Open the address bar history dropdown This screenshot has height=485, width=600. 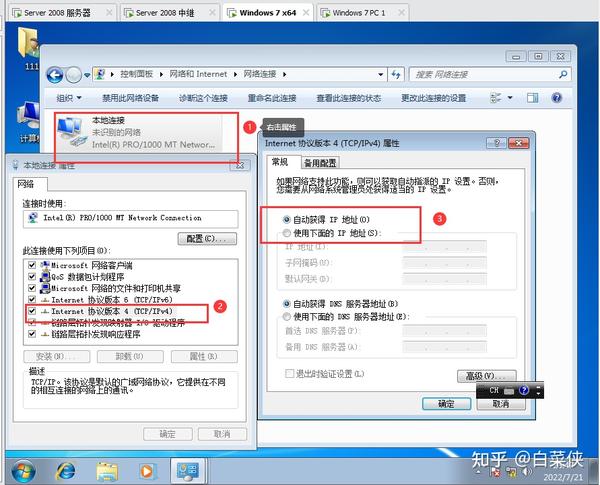(380, 74)
